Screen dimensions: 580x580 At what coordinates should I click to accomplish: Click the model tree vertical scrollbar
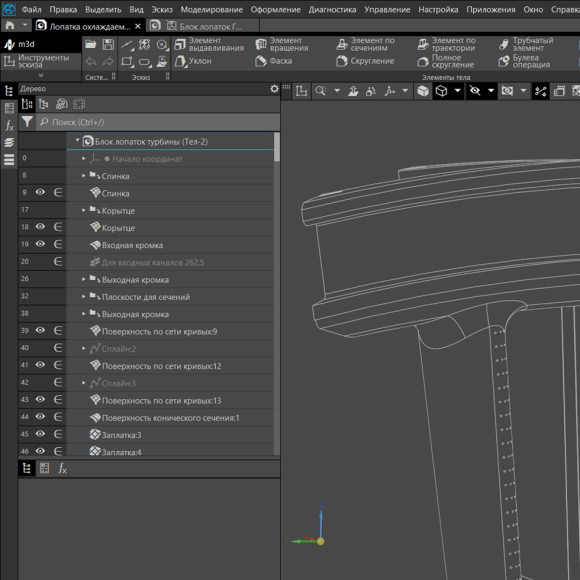(x=277, y=147)
